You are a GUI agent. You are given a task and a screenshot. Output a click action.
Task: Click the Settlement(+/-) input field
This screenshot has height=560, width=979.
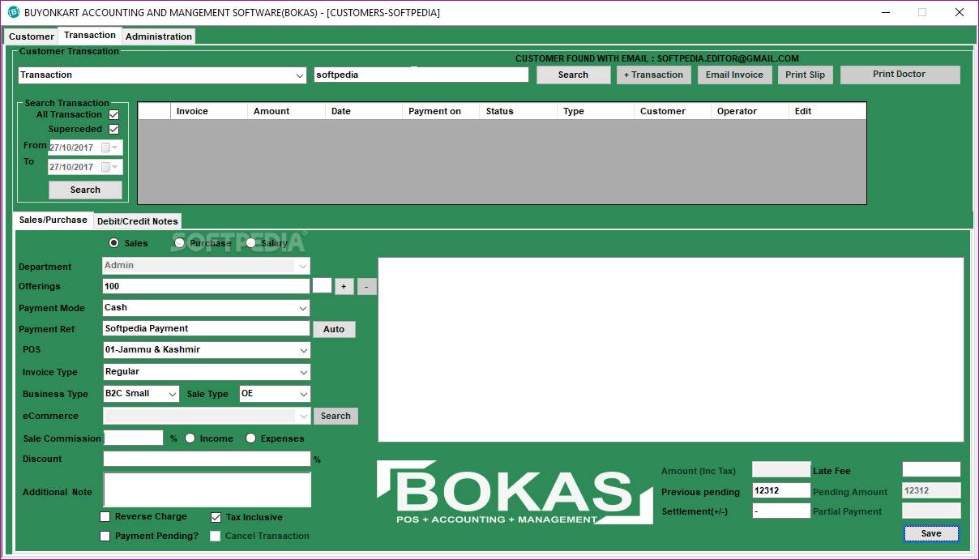point(781,511)
